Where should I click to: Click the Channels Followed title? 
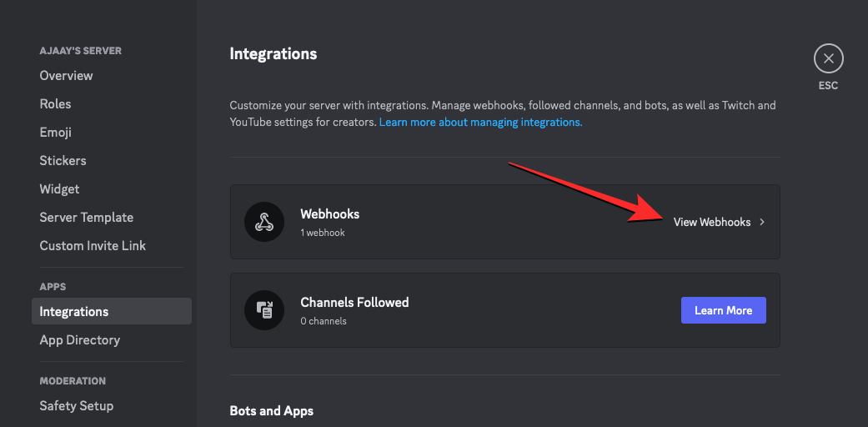pyautogui.click(x=354, y=303)
